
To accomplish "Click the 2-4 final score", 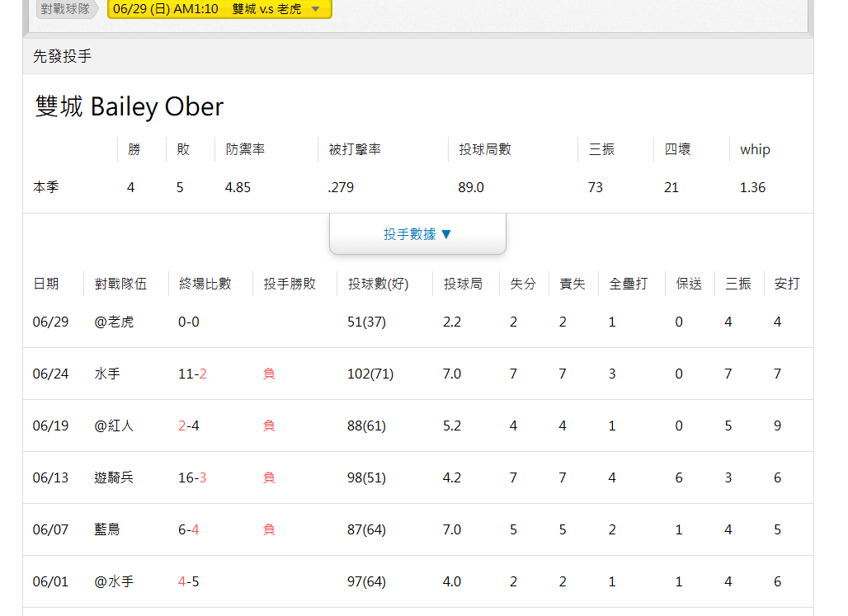I will click(189, 426).
